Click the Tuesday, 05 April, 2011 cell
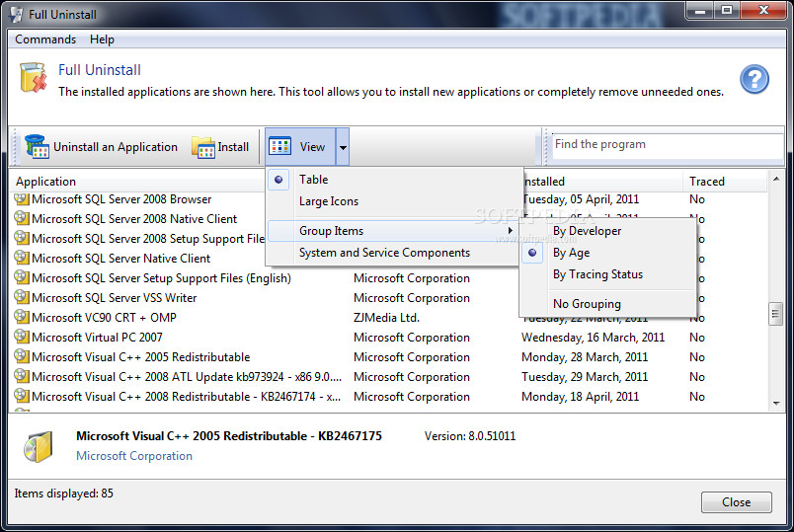Viewport: 794px width, 532px height. (x=581, y=199)
